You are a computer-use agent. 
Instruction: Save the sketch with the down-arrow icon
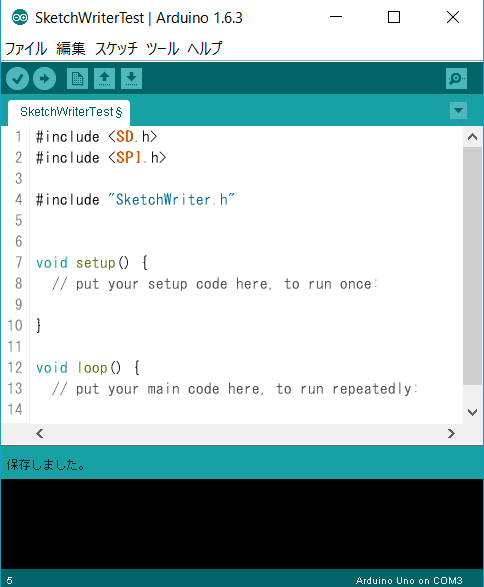tap(131, 79)
